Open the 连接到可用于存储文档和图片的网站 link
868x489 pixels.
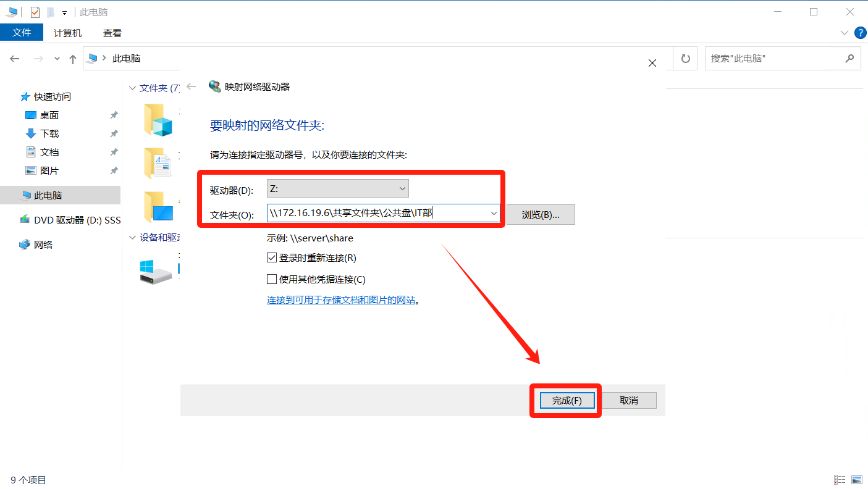(340, 300)
